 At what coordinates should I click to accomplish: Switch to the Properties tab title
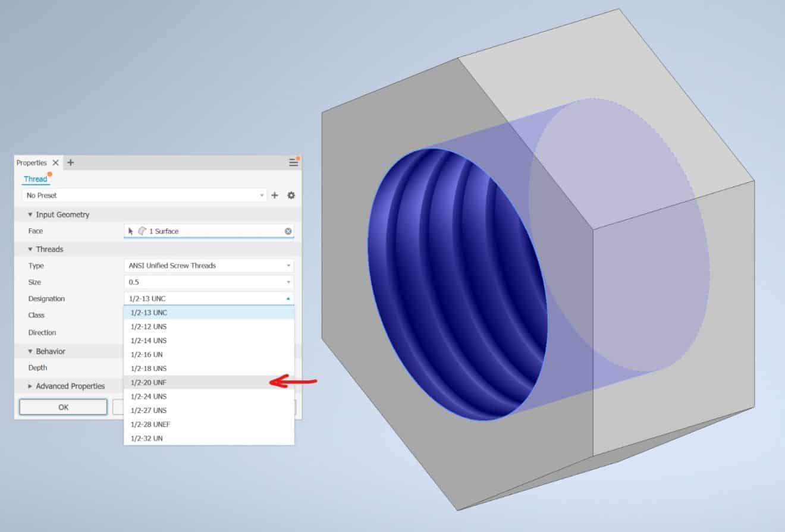pyautogui.click(x=32, y=163)
